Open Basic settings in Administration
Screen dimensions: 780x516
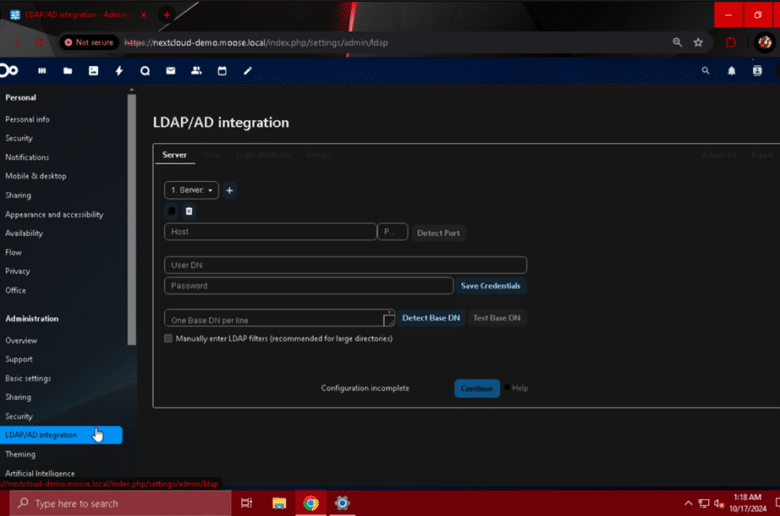[28, 378]
